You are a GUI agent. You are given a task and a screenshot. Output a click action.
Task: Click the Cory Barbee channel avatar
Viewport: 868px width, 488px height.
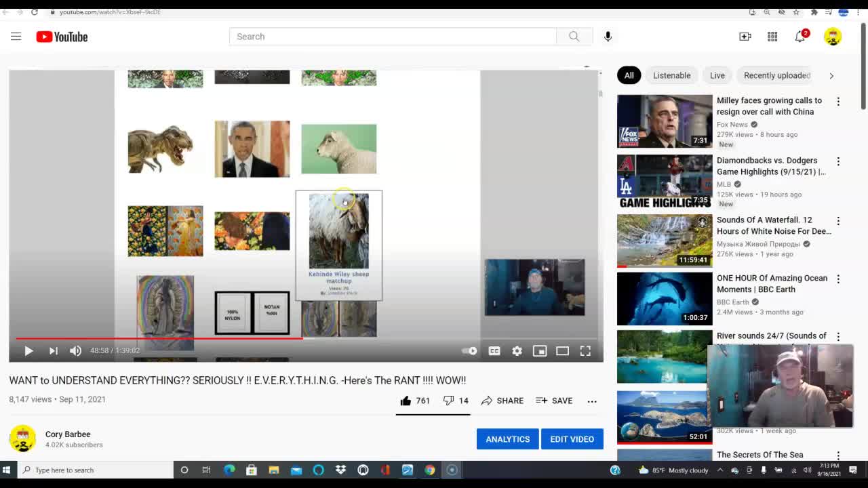(22, 439)
